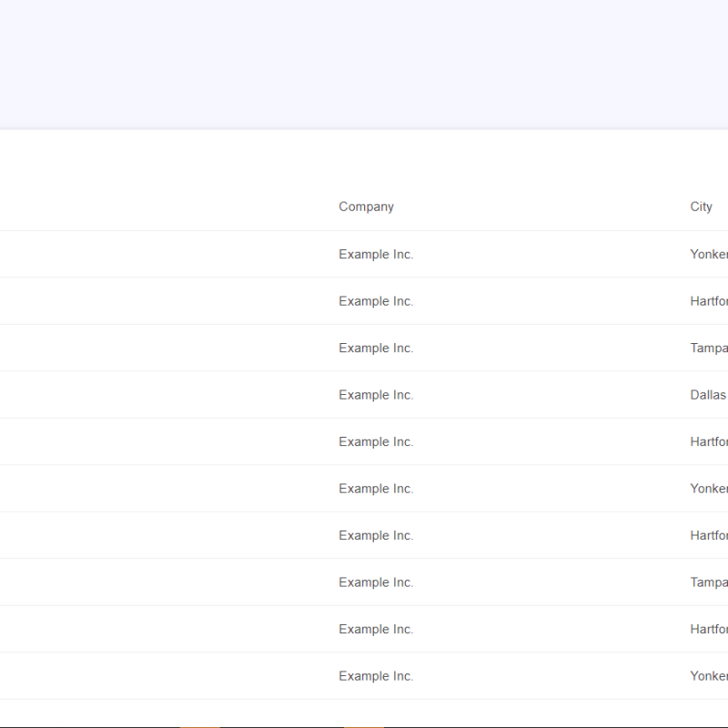The height and width of the screenshot is (728, 728).
Task: Select Example Inc. in the third table row
Action: pyautogui.click(x=376, y=349)
